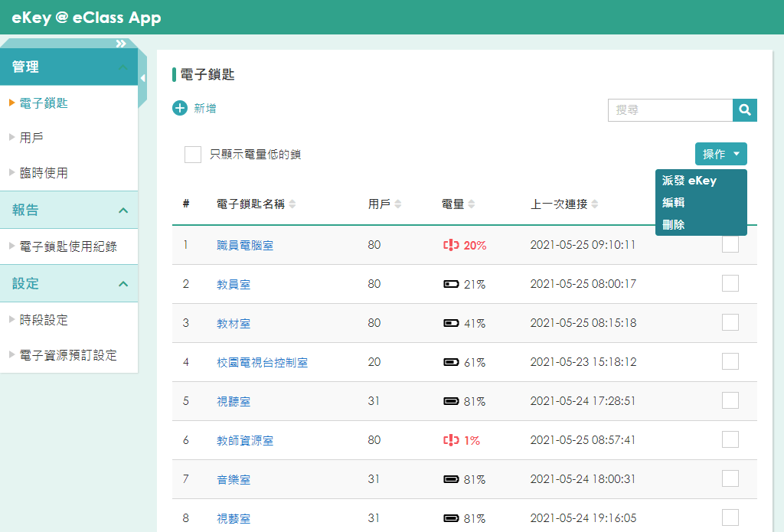The width and height of the screenshot is (784, 532).
Task: Open the 校園電視台控制室 key link
Action: click(262, 362)
